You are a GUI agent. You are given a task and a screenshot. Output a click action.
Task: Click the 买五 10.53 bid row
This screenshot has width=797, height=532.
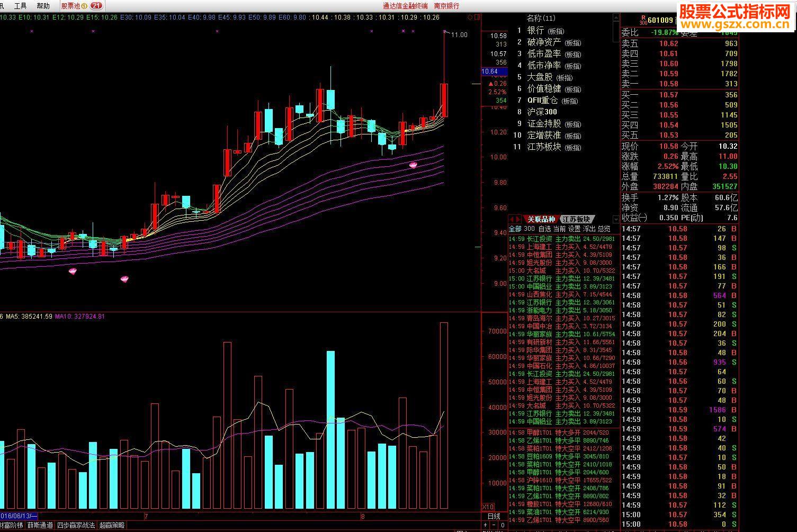pyautogui.click(x=679, y=135)
